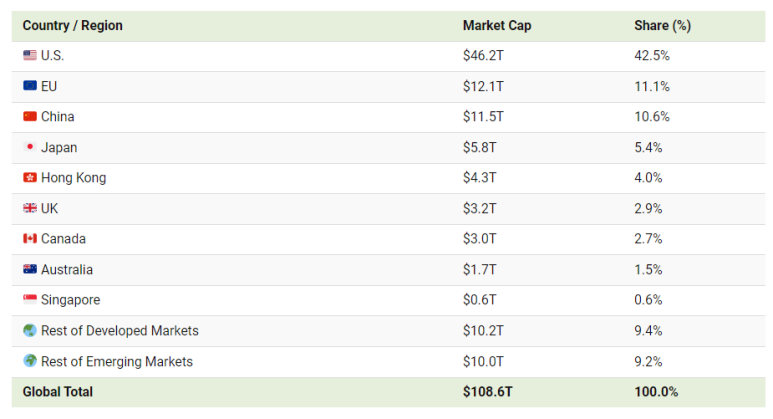This screenshot has height=419, width=773.
Task: Click the Singapore flag icon
Action: (30, 299)
